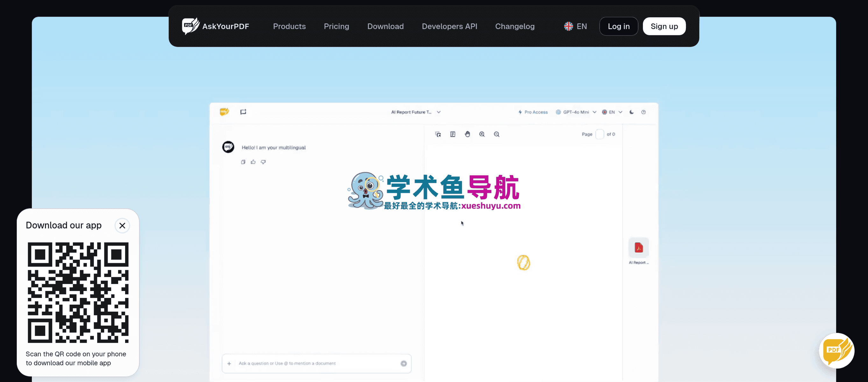Open the floating PDF chat widget
The image size is (868, 382).
tap(837, 351)
